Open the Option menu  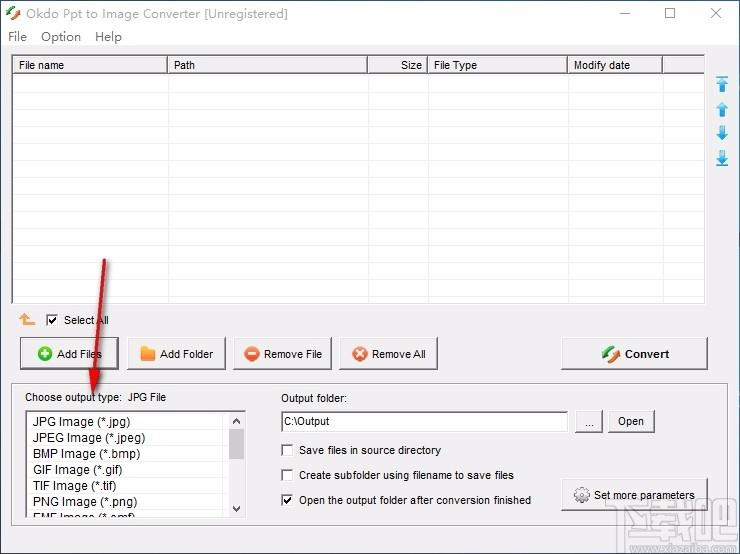[60, 37]
